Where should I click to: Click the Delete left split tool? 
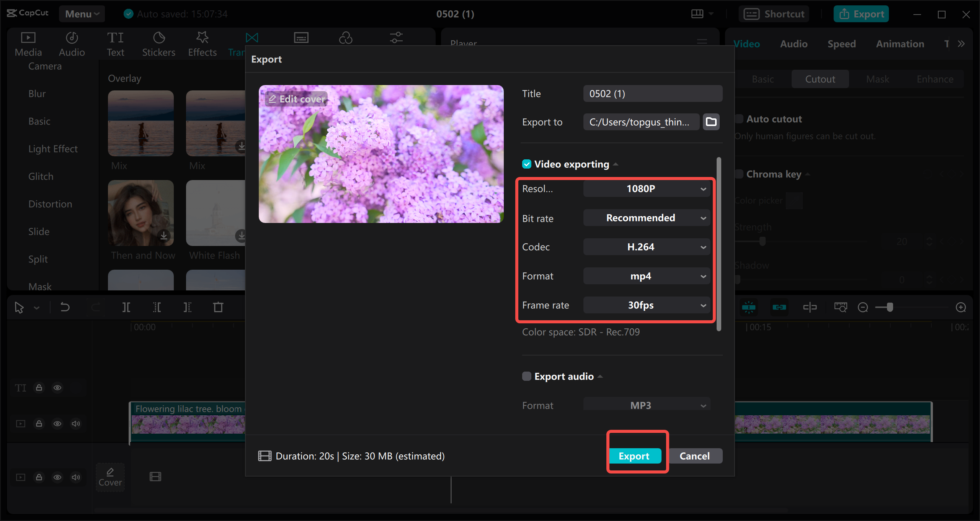[x=157, y=307]
